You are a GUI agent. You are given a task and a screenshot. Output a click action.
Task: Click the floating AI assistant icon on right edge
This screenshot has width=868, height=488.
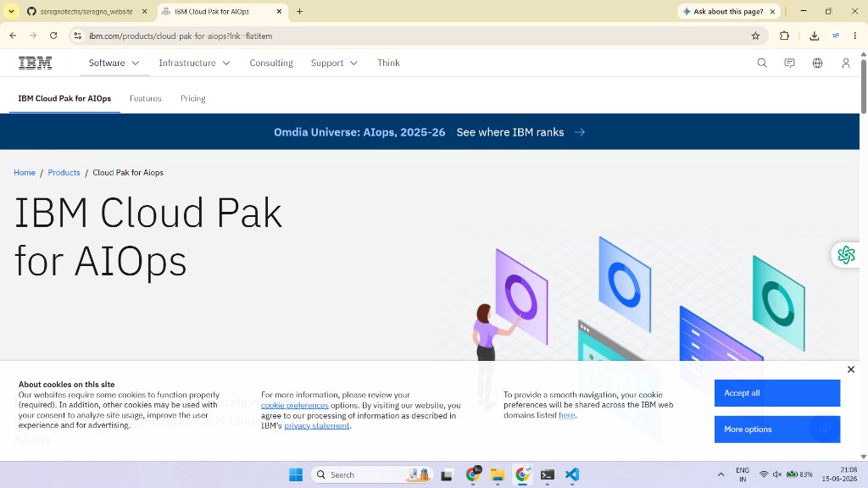[x=846, y=255]
